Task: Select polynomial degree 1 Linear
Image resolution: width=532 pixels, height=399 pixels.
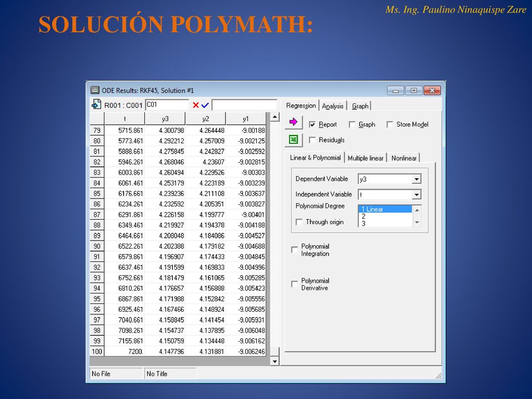Action: (385, 209)
